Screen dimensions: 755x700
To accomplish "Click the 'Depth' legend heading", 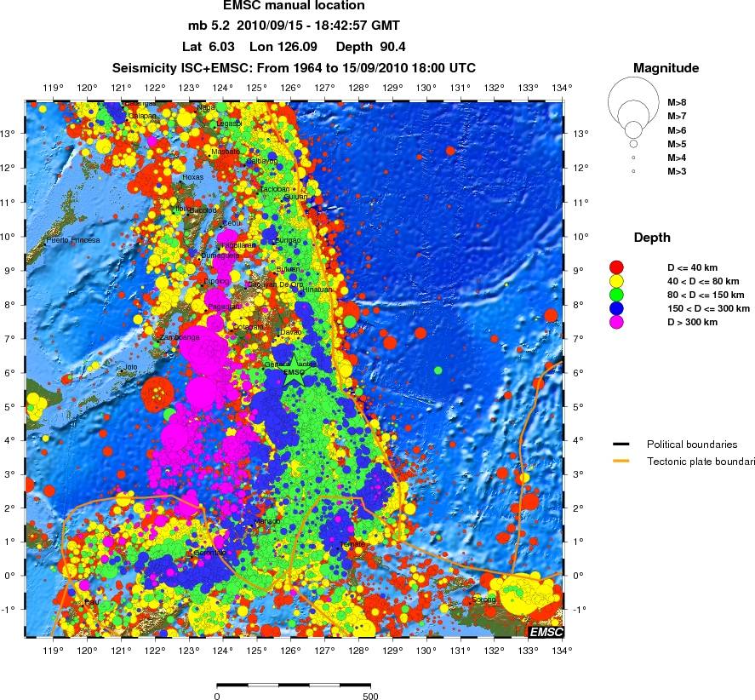I will pos(652,238).
